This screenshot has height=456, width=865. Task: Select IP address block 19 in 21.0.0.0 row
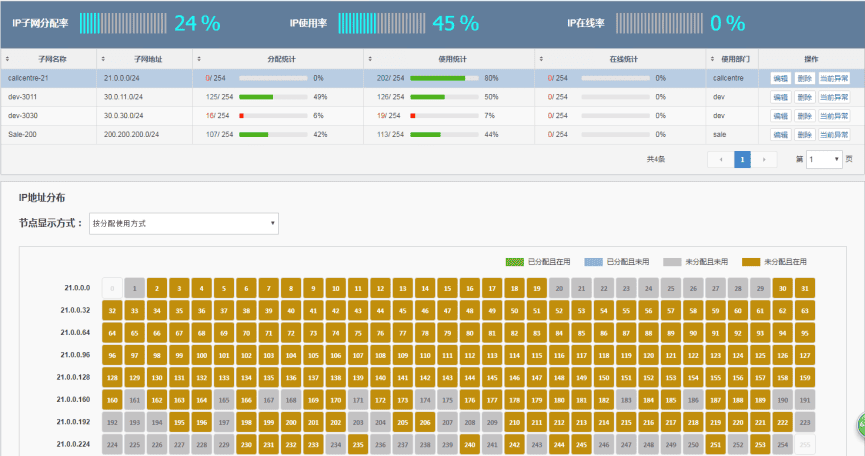coord(537,289)
